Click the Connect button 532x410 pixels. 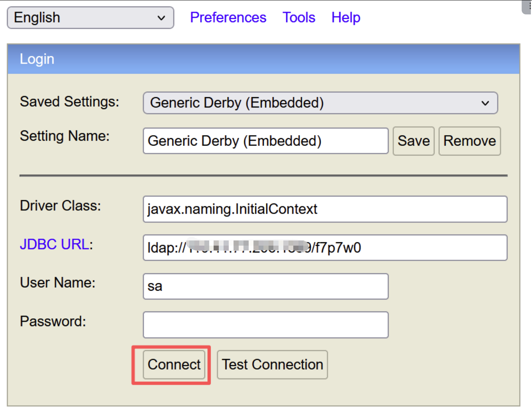point(174,365)
